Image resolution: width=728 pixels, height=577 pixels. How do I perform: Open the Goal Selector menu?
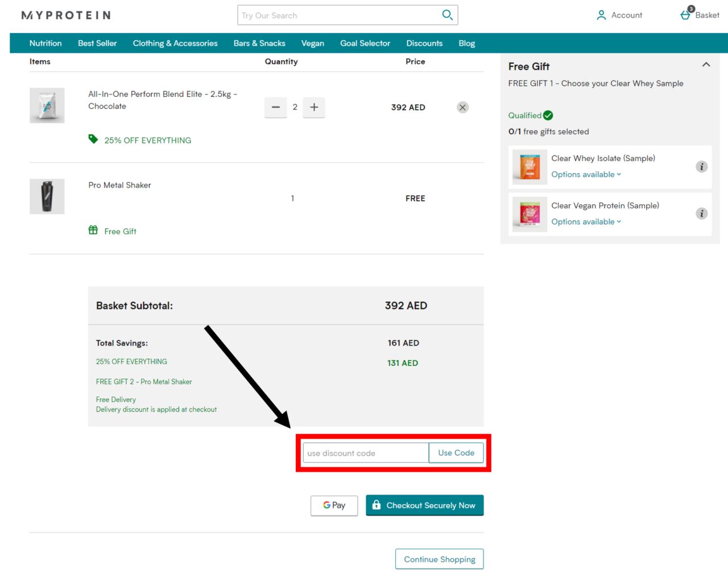coord(365,43)
